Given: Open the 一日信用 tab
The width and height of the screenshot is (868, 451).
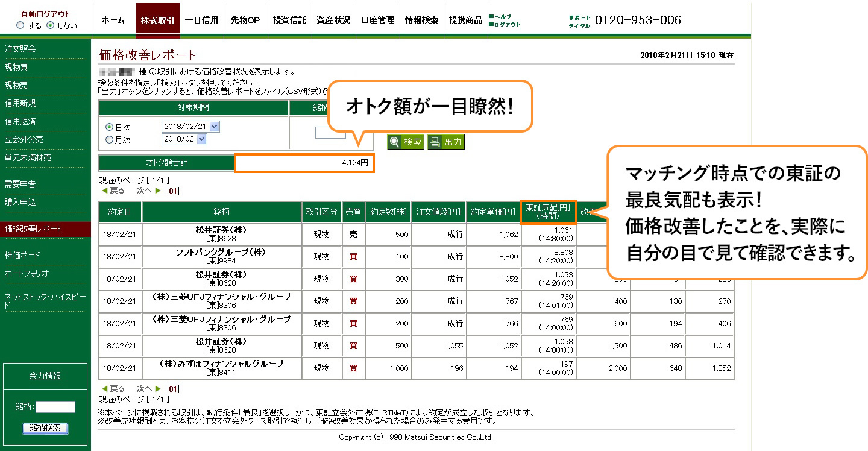Looking at the screenshot, I should pos(201,20).
